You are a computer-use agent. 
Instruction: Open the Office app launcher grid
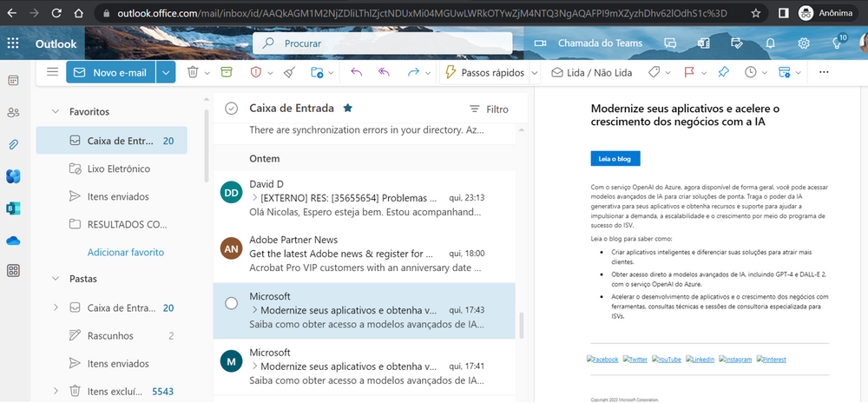[x=13, y=43]
